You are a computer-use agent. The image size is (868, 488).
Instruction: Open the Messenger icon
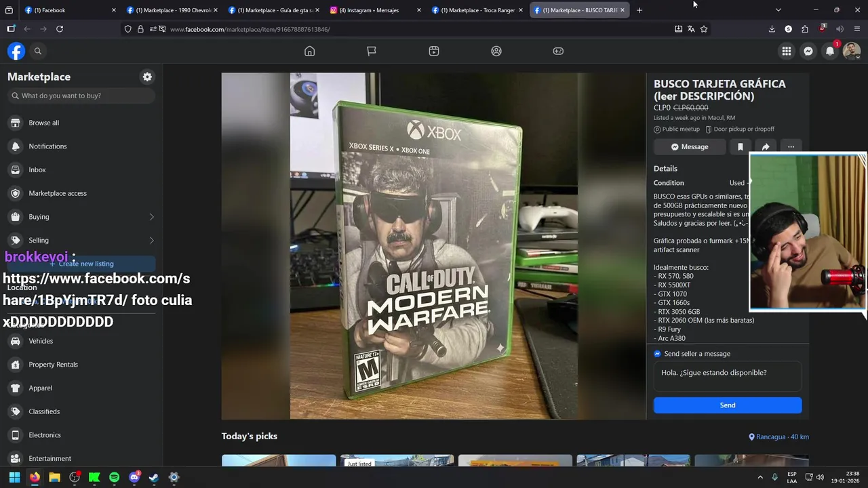point(808,51)
